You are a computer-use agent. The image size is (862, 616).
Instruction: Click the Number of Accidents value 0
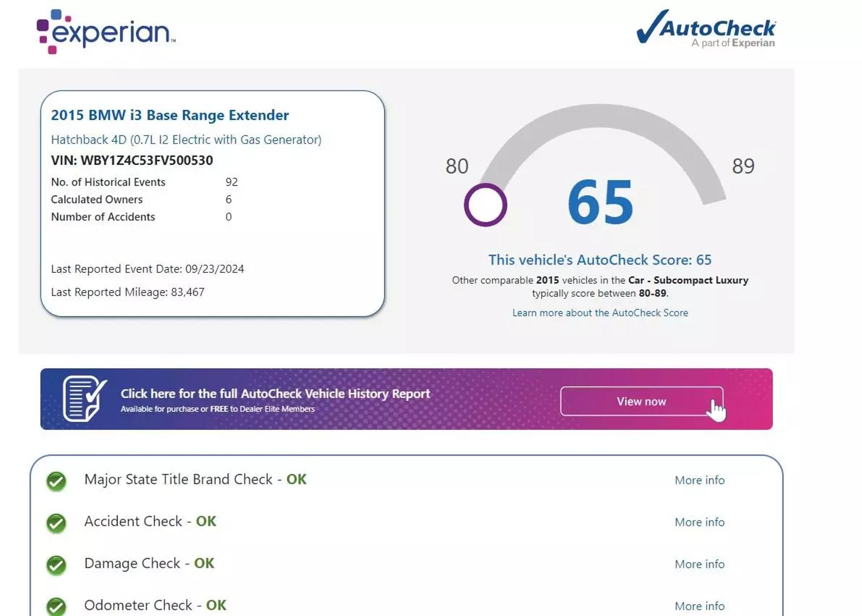228,217
